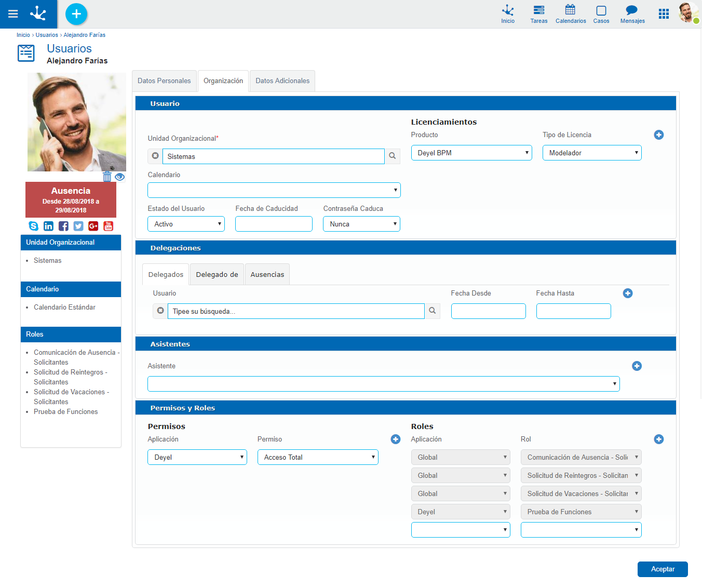Switch to Datos Personales tab
The height and width of the screenshot is (588, 702).
coord(164,81)
